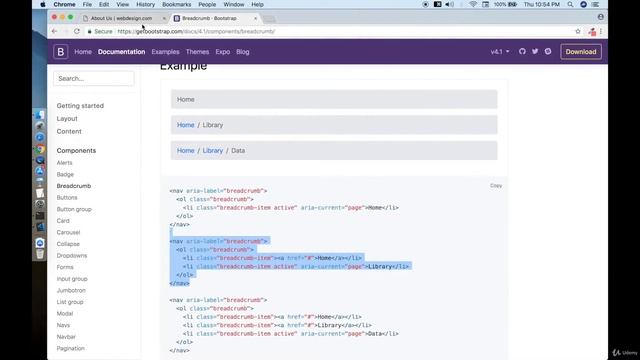Viewport: 640px width, 360px height.
Task: Copy the example code with Copy button
Action: click(x=496, y=186)
